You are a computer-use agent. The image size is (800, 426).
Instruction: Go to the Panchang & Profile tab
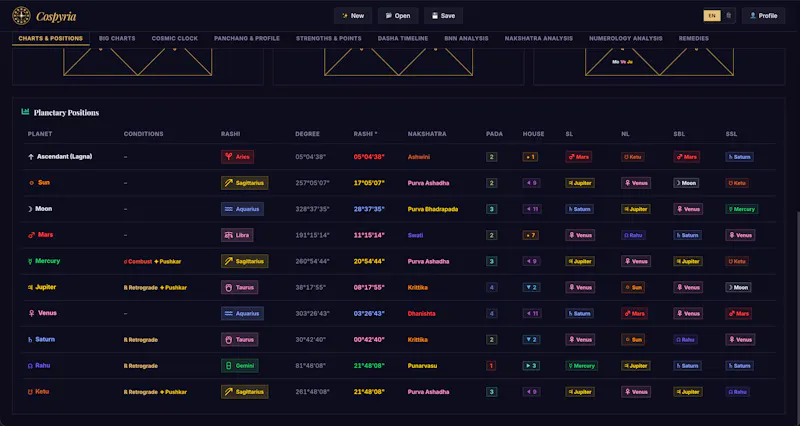[247, 38]
